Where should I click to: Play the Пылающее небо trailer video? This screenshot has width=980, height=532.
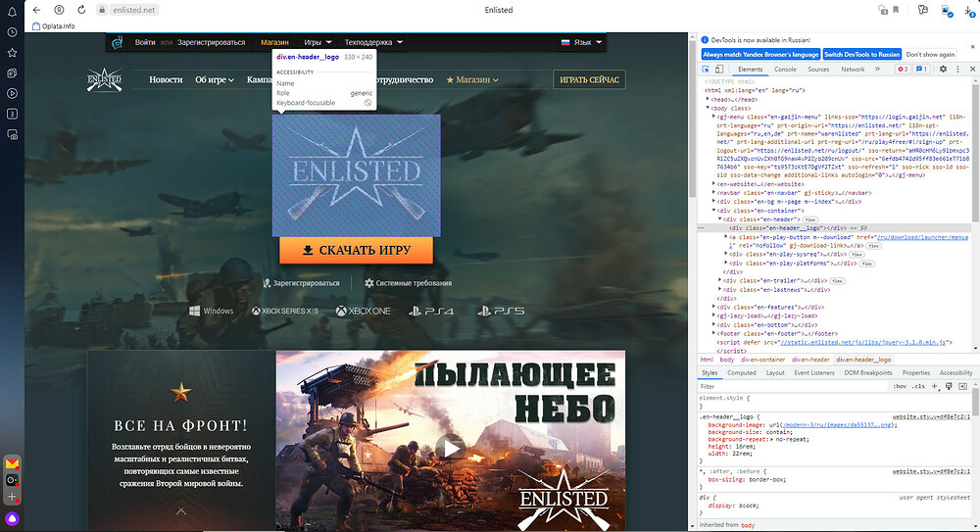pos(451,448)
